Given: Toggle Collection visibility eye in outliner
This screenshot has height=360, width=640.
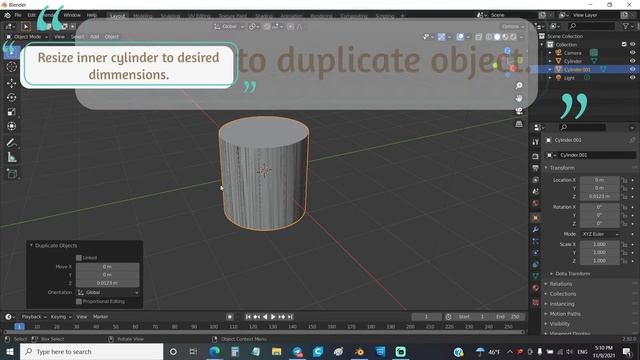Looking at the screenshot, I should click(632, 44).
